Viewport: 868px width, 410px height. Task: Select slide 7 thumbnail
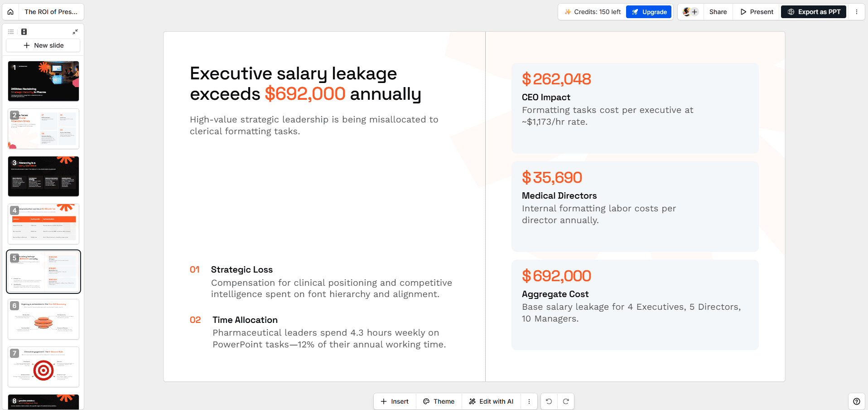tap(43, 367)
